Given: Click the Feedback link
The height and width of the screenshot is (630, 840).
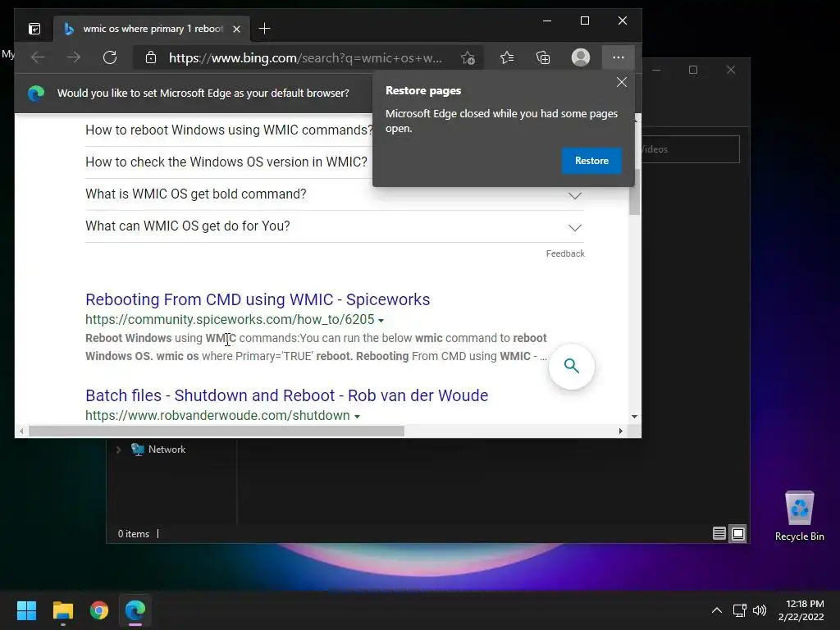Looking at the screenshot, I should [565, 253].
